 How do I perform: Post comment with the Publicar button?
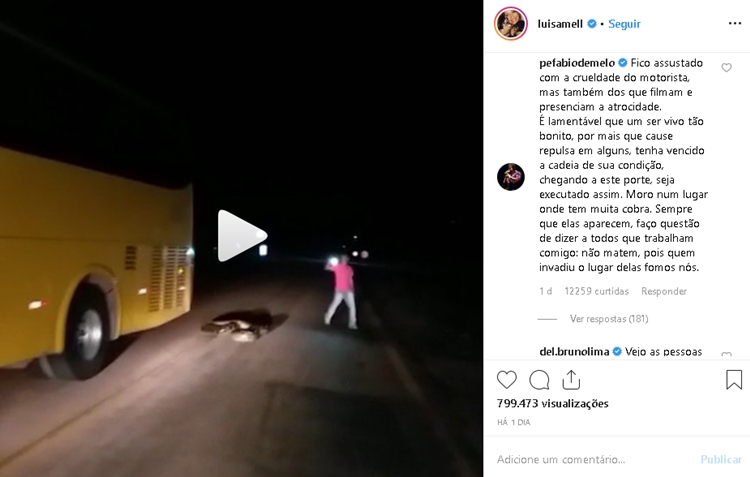click(x=721, y=459)
